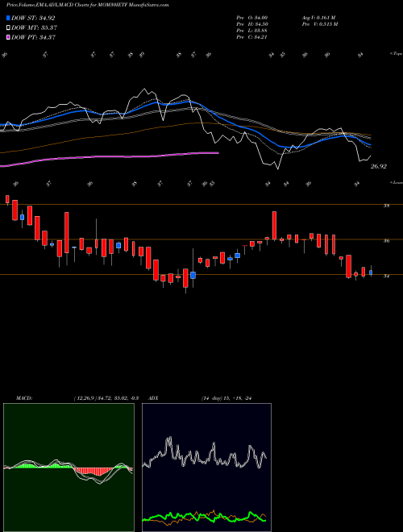
Task: Click the 'MACD:' panel label
Action: pos(24,398)
